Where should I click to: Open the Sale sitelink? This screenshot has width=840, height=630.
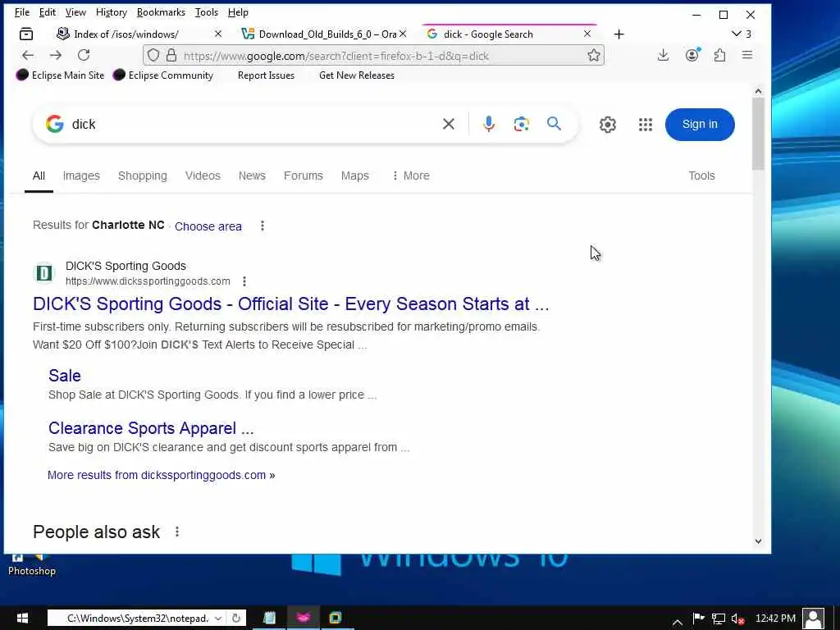[65, 376]
